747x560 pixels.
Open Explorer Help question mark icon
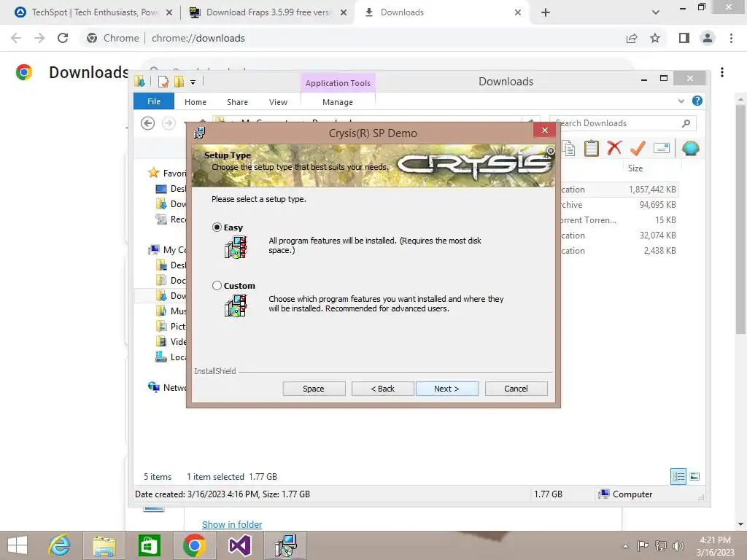coord(697,101)
